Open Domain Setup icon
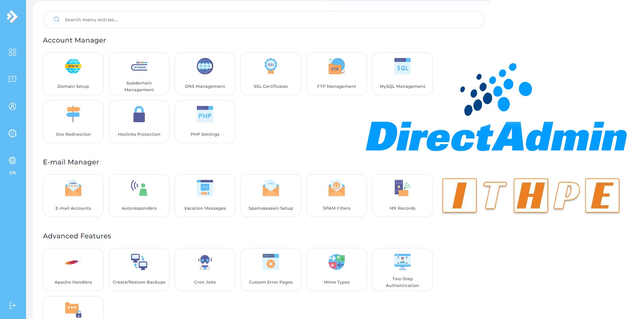The width and height of the screenshot is (644, 319). point(73,66)
